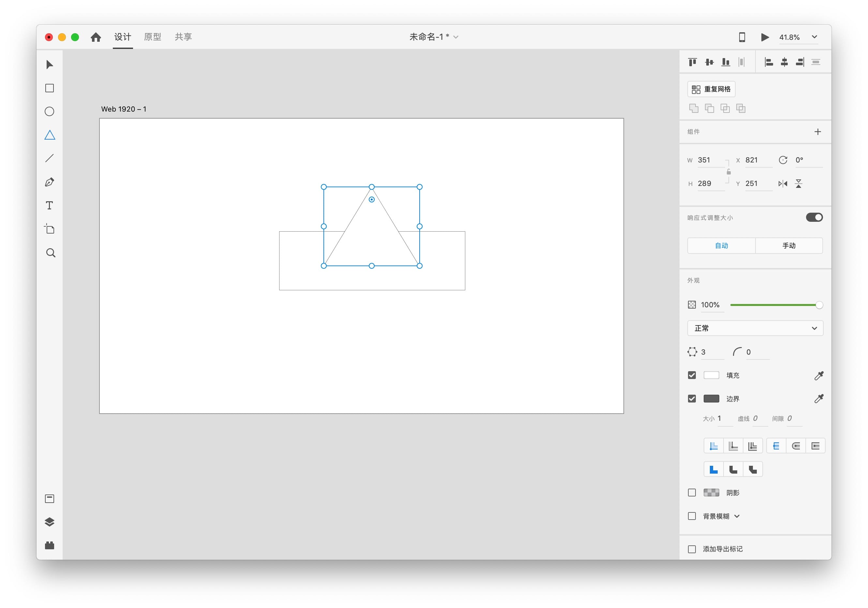This screenshot has width=868, height=608.
Task: Toggle responsive resize switch
Action: [814, 218]
